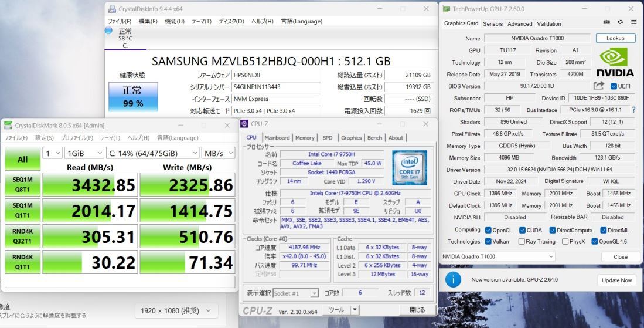
Task: Open ファイル(F) menu in CrystalDiskInfo
Action: coord(120,21)
